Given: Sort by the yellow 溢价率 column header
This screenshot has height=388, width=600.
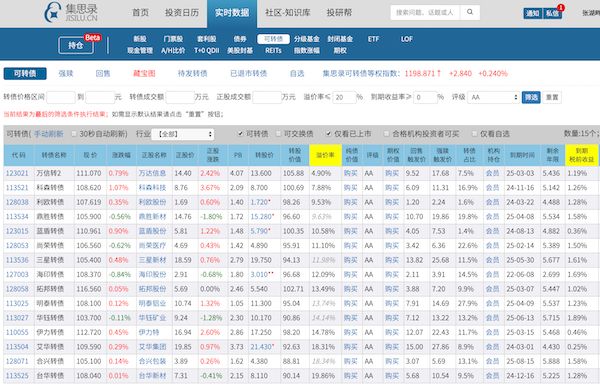Looking at the screenshot, I should pos(325,155).
